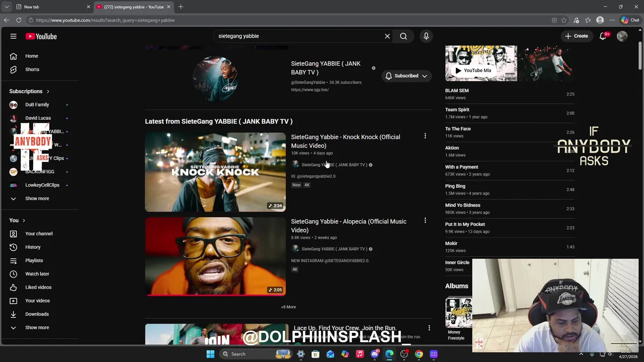Open the Windows Start menu

[x=210, y=354]
